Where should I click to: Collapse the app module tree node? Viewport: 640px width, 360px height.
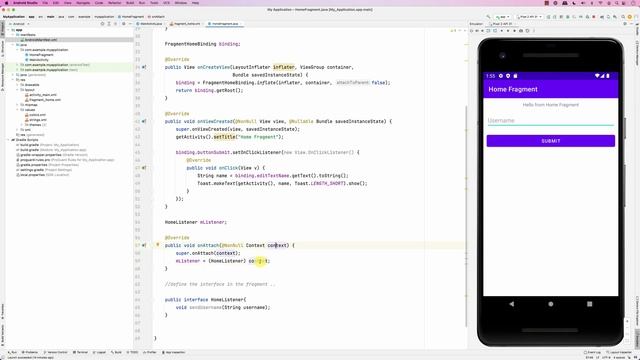pyautogui.click(x=8, y=30)
